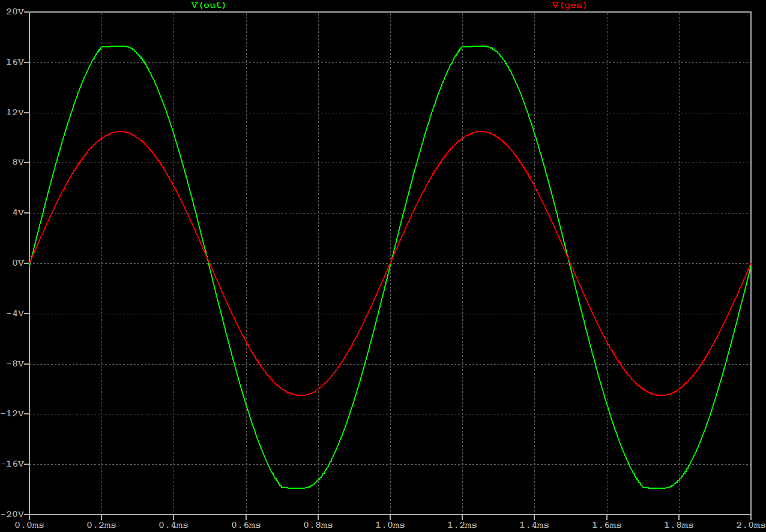This screenshot has width=766, height=532.
Task: Click the 1.0ms time axis label
Action: coord(390,525)
